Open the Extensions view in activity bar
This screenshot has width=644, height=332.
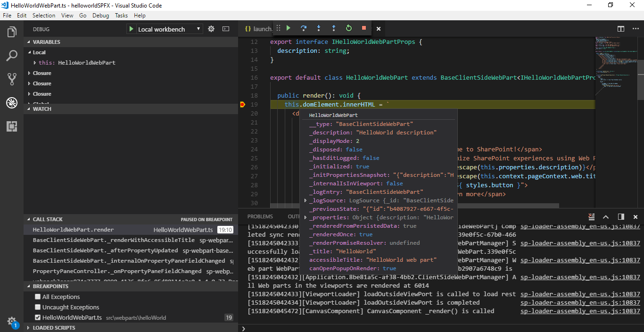12,126
